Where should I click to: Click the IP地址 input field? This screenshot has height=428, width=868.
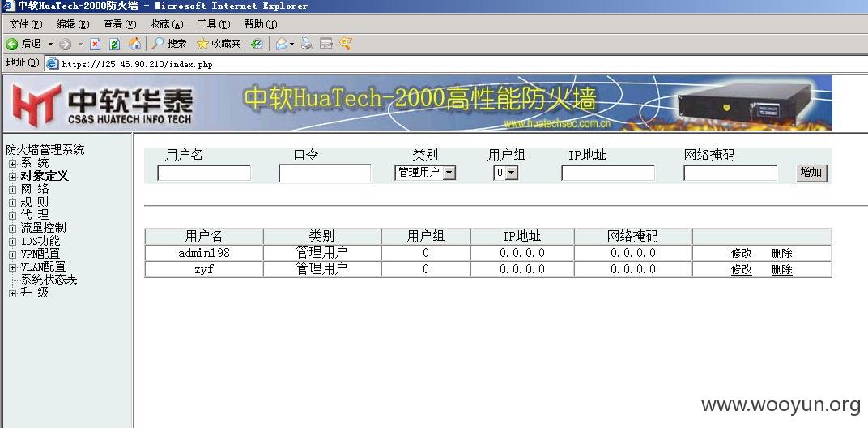coord(608,173)
